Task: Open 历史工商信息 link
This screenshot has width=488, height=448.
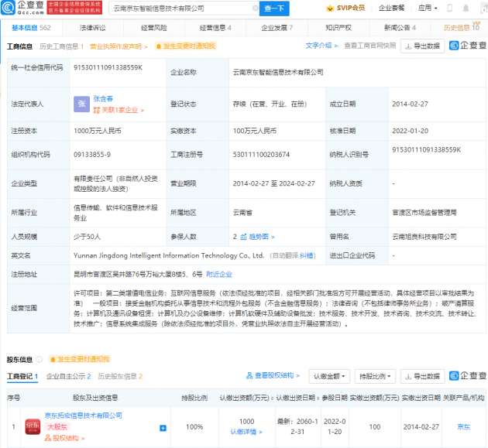Action: coord(62,46)
